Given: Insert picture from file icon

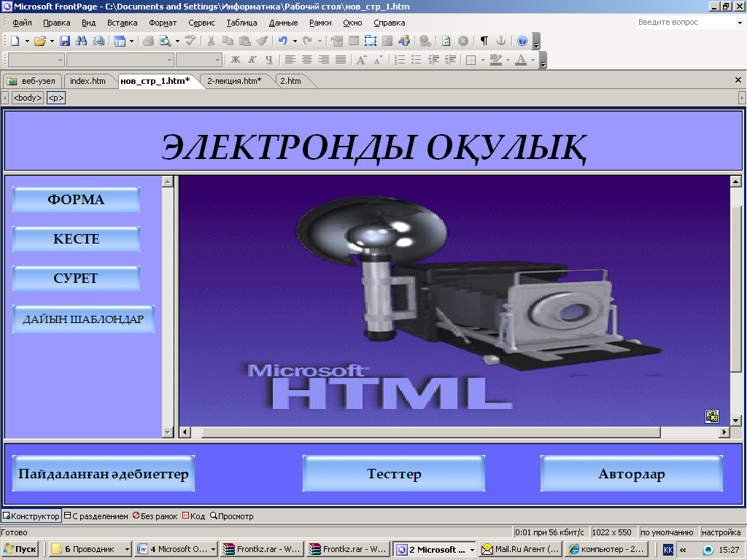Looking at the screenshot, I should (x=387, y=41).
